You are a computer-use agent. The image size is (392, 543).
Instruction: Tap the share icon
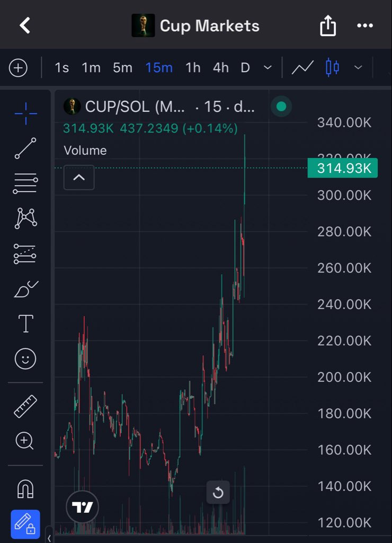click(328, 25)
